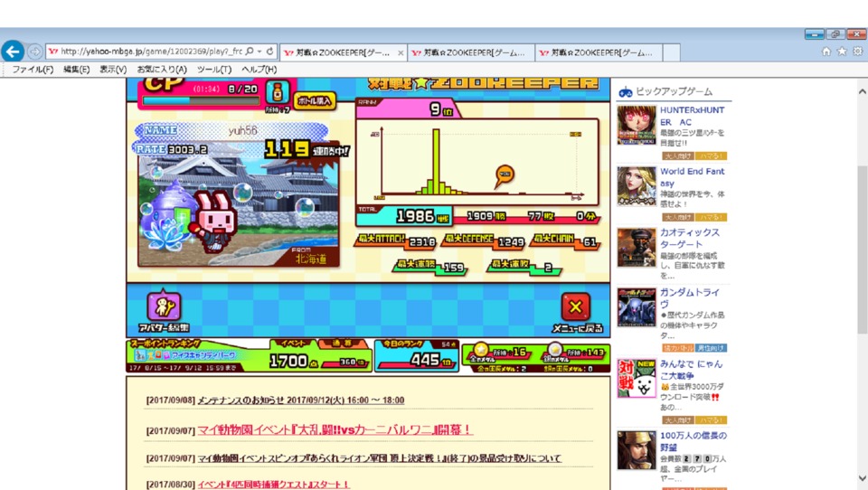Click the カオティックスターゲート game thumbnail
Viewport: 868px width, 490px height.
(637, 248)
